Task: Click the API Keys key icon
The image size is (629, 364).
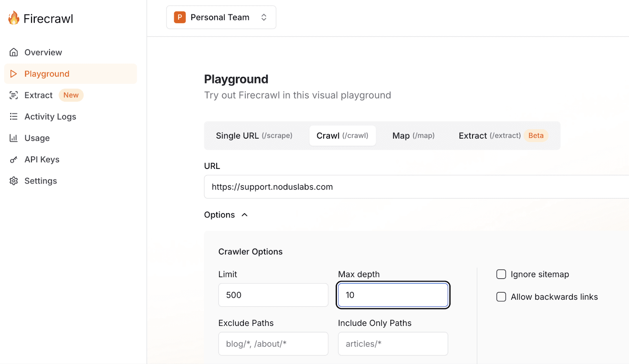Action: pos(14,159)
